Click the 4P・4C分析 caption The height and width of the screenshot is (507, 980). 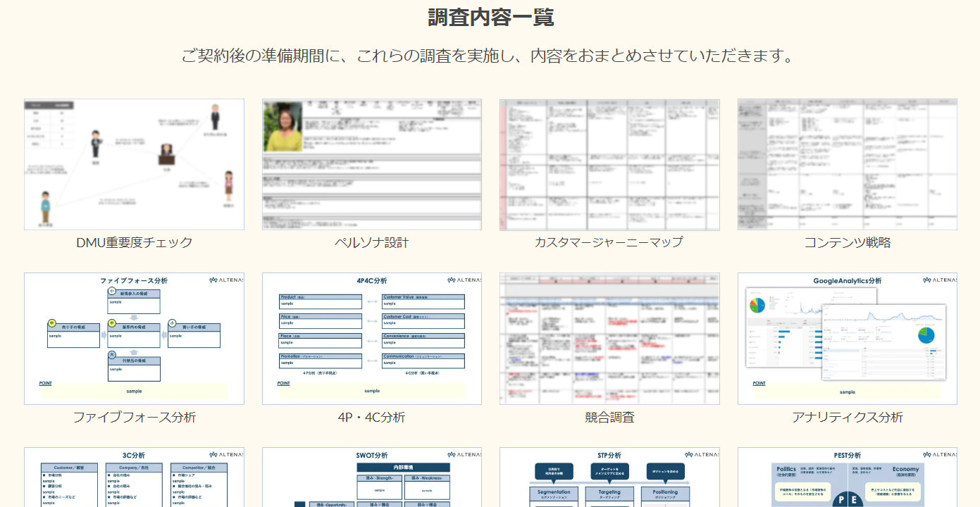pos(372,417)
